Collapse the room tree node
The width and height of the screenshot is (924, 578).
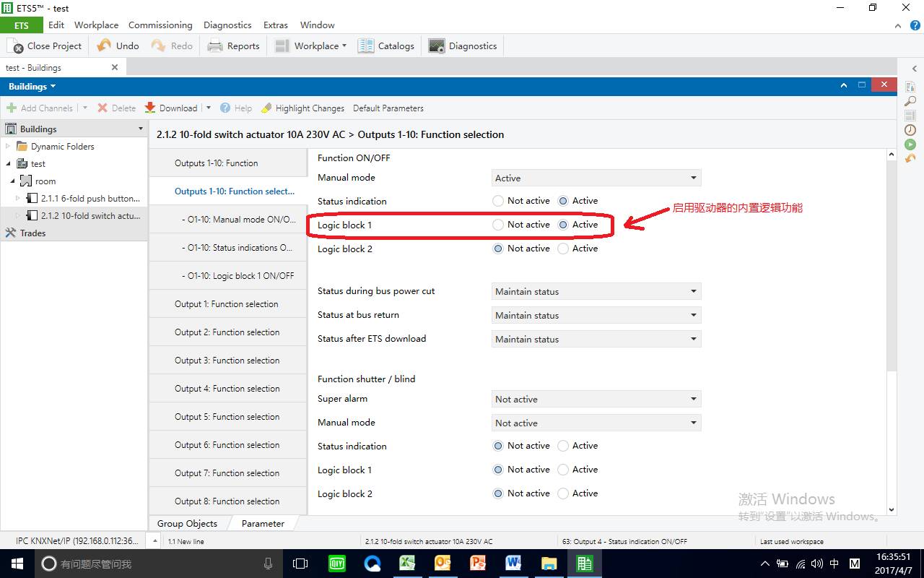(13, 181)
